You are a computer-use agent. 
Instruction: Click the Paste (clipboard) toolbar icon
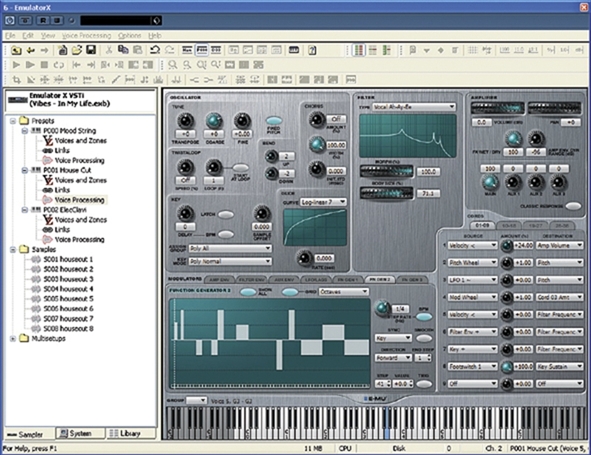pyautogui.click(x=138, y=50)
